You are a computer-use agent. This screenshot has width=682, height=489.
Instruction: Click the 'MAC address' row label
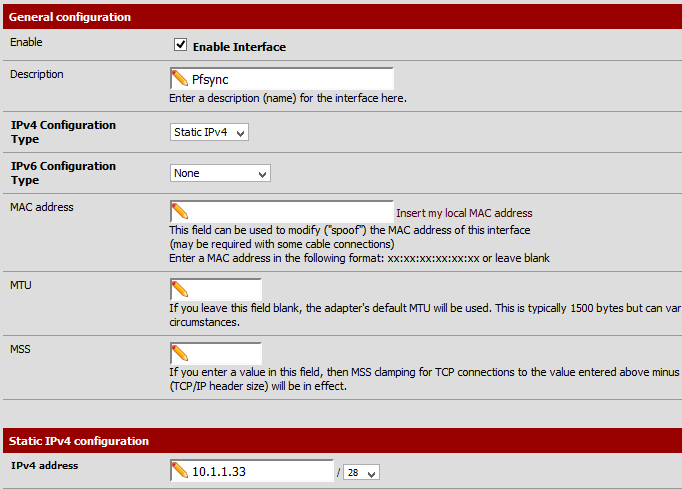[41, 207]
